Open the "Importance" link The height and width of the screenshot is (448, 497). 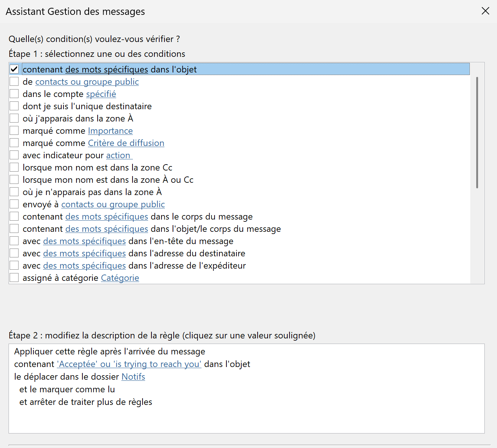pos(110,131)
